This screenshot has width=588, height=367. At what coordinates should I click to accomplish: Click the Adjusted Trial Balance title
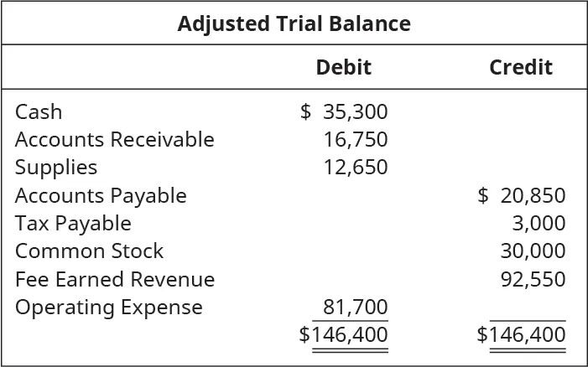coord(294,23)
